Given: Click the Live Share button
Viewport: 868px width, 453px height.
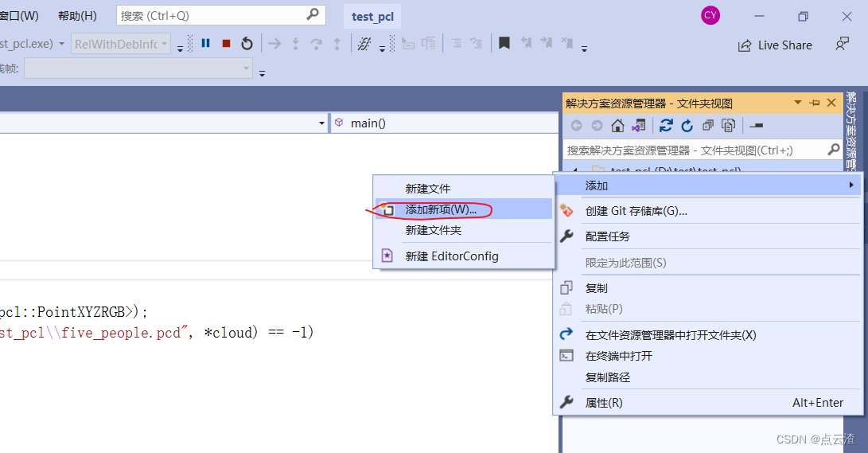Looking at the screenshot, I should click(775, 45).
